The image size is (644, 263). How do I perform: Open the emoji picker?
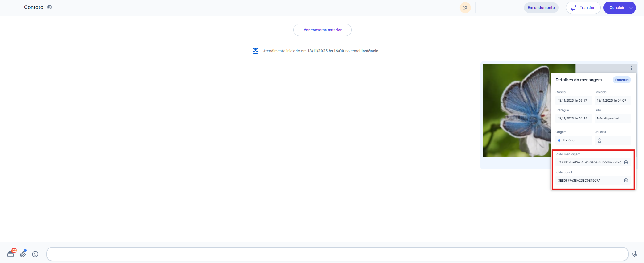coord(35,254)
